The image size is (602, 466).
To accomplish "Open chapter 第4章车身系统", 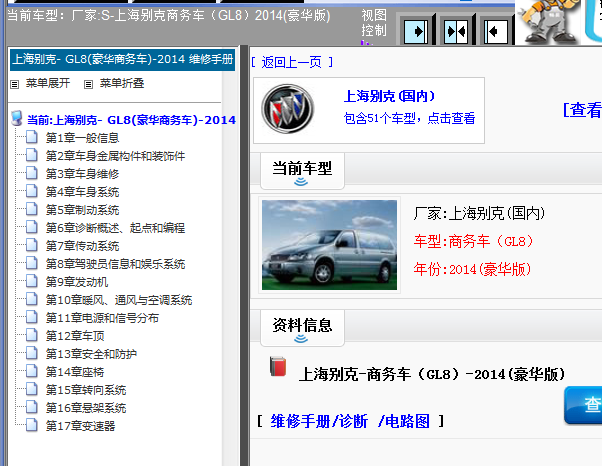I will coord(82,192).
